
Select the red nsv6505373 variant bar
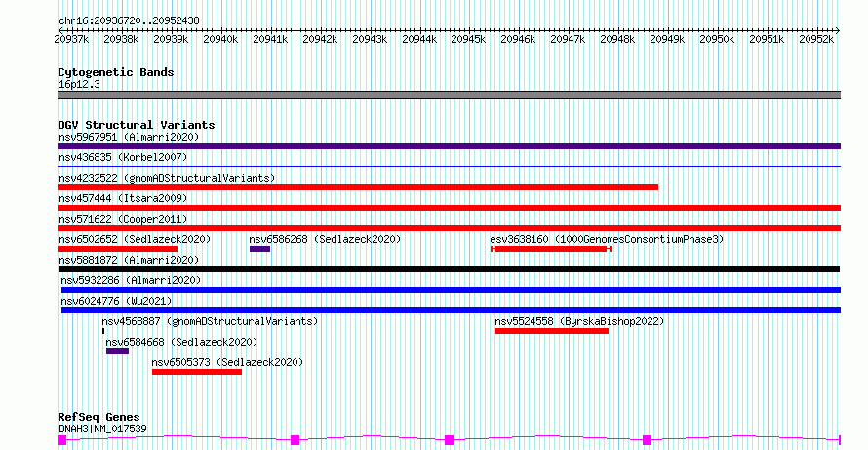197,372
